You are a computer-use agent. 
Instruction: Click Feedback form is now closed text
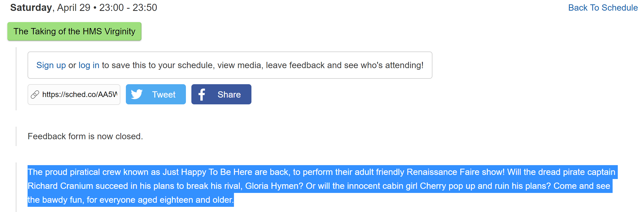(85, 136)
